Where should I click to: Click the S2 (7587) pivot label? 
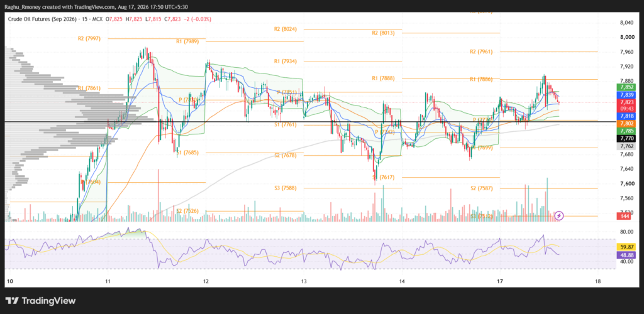pos(481,188)
